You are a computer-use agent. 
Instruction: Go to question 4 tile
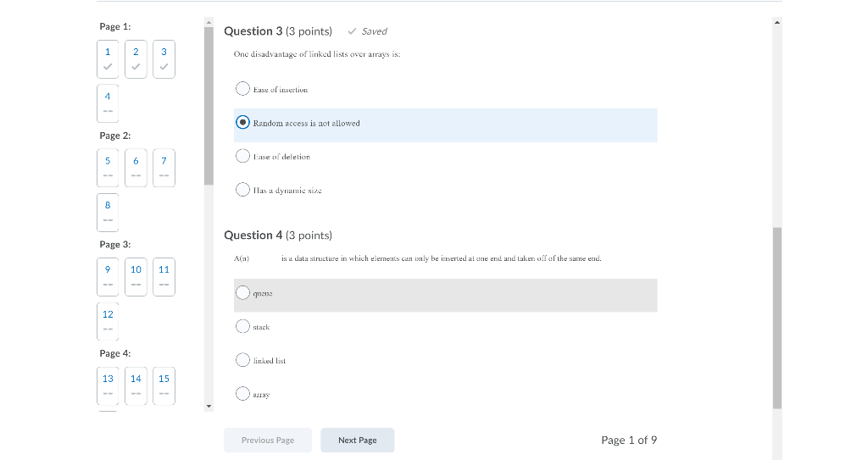(x=108, y=103)
